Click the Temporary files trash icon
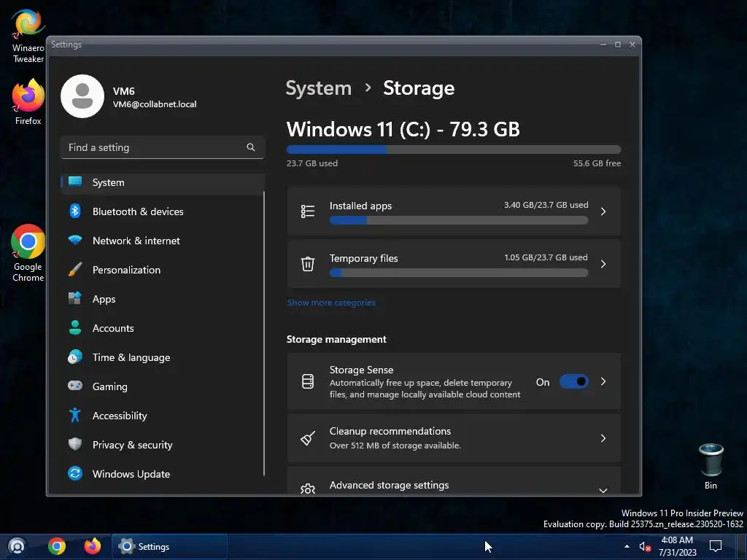 [308, 263]
